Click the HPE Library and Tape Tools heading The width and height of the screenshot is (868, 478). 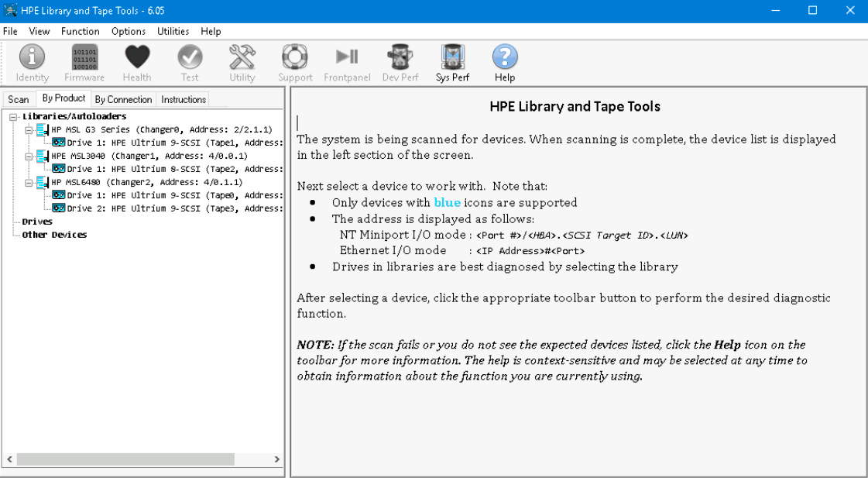575,106
